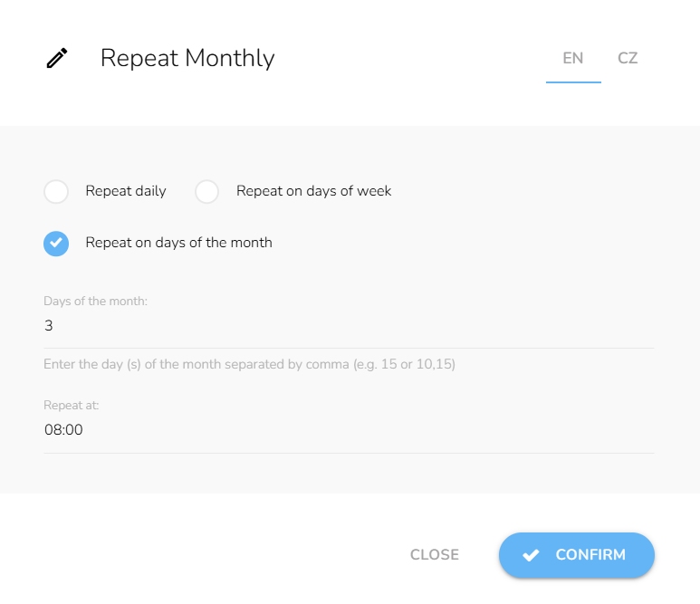Open the Repeat at time field showing 08:00
Image resolution: width=700 pixels, height=604 pixels.
pos(349,430)
